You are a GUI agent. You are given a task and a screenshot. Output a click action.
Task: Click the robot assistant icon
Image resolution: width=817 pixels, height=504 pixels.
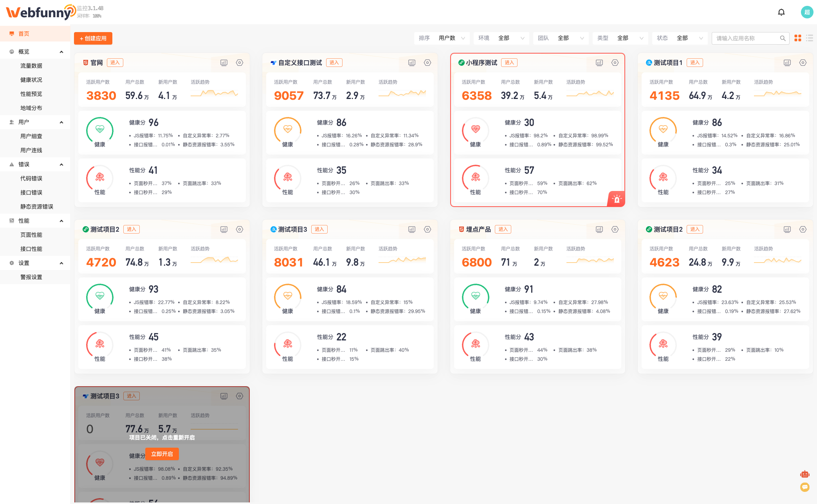tap(805, 474)
